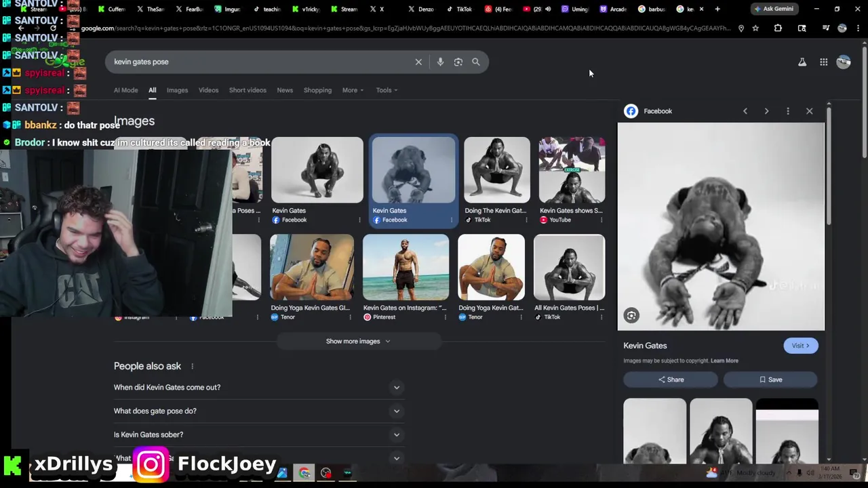868x488 pixels.
Task: Switch to AI Mode tab
Action: point(125,90)
